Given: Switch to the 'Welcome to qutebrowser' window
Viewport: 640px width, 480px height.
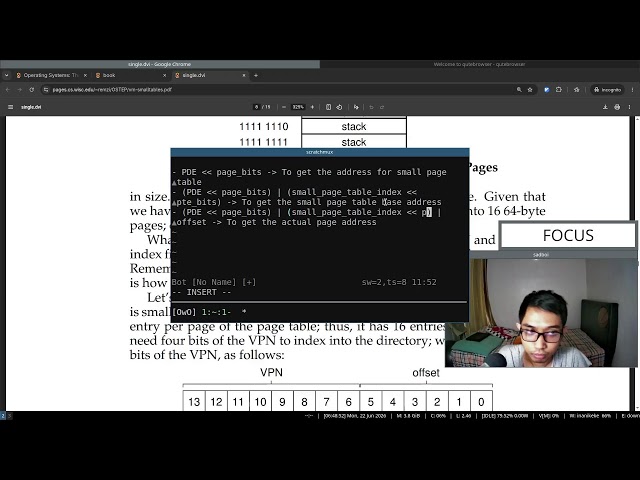Looking at the screenshot, I should click(x=480, y=64).
